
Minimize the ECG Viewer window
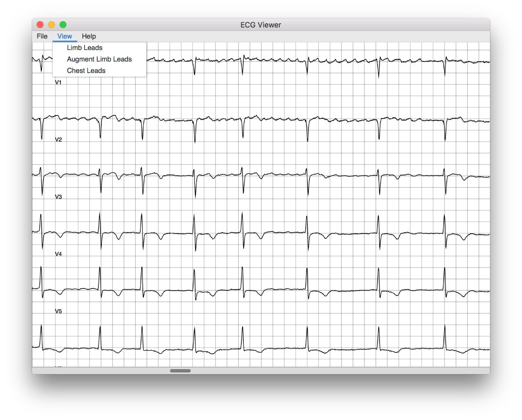[x=51, y=25]
